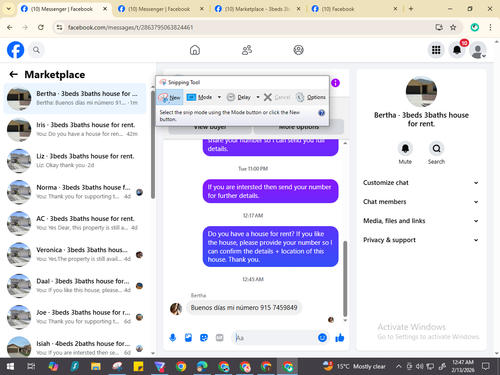Open the Chrome three-dot menu

(x=490, y=27)
